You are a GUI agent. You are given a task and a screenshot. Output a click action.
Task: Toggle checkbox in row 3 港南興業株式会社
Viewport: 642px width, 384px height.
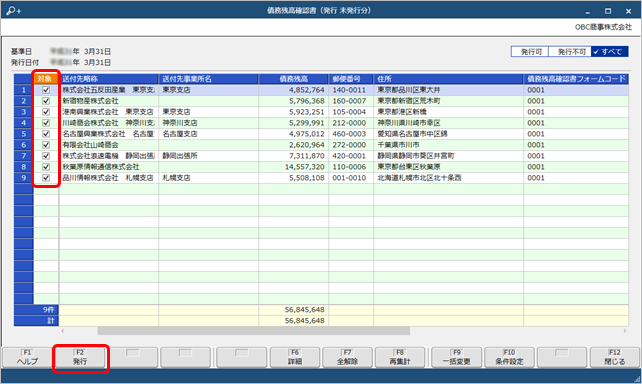tap(46, 112)
